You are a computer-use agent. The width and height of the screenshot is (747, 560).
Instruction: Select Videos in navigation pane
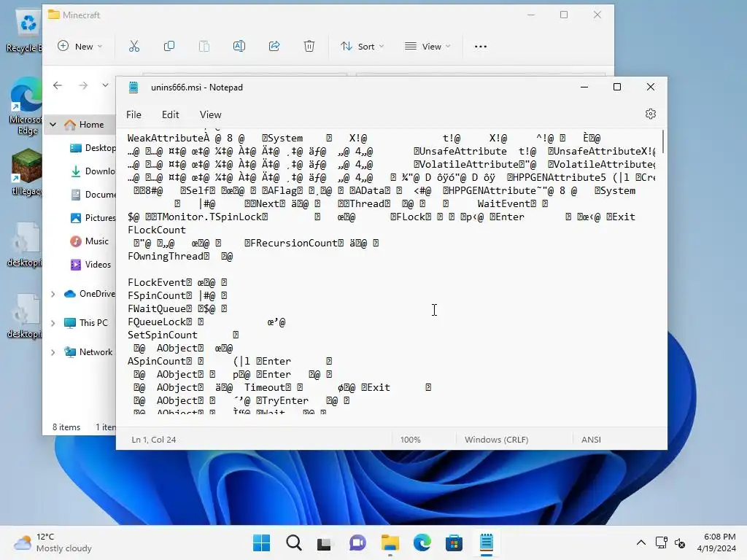click(90, 265)
